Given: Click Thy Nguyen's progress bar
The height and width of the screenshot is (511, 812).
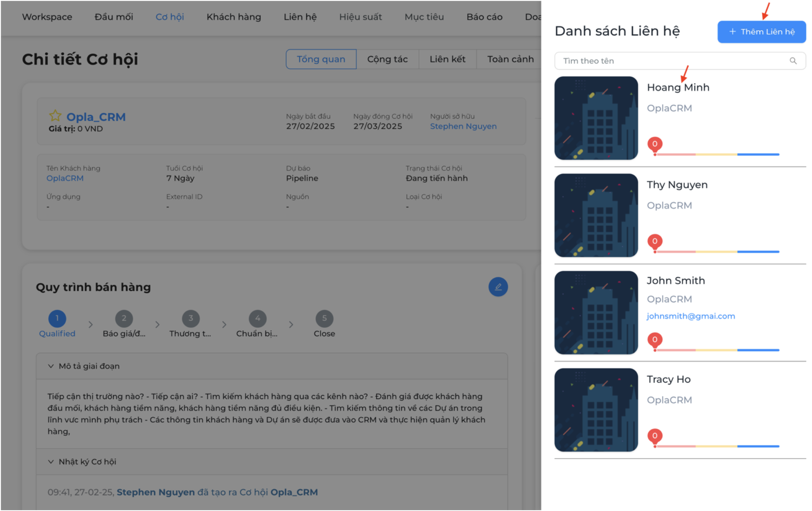Looking at the screenshot, I should tap(717, 252).
